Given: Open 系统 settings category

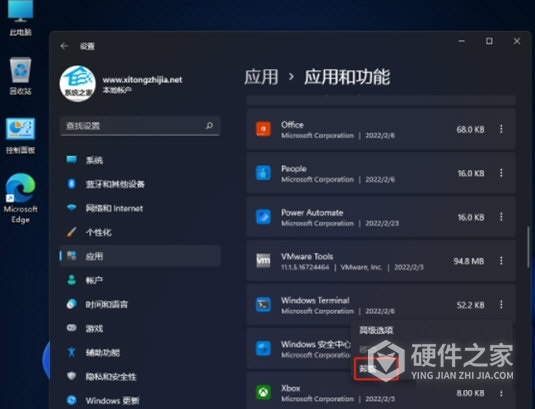Looking at the screenshot, I should pos(140,160).
